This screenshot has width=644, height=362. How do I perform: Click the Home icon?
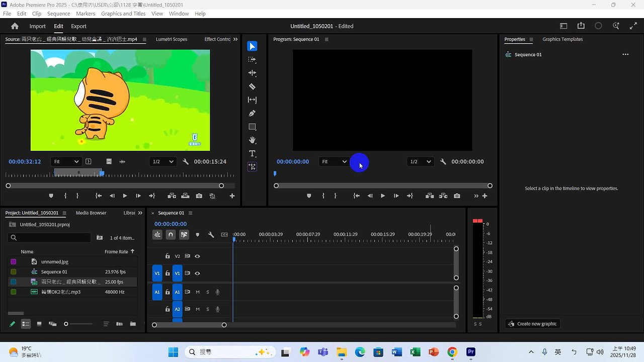15,26
